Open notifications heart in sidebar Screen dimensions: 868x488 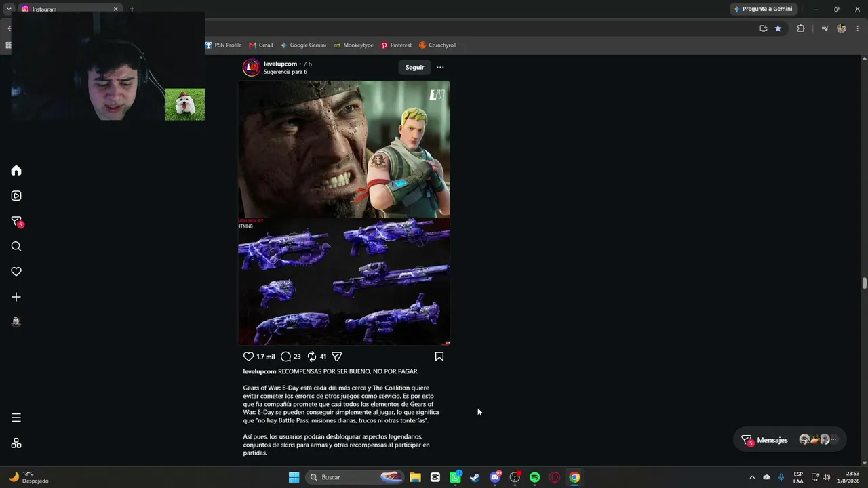click(x=16, y=272)
